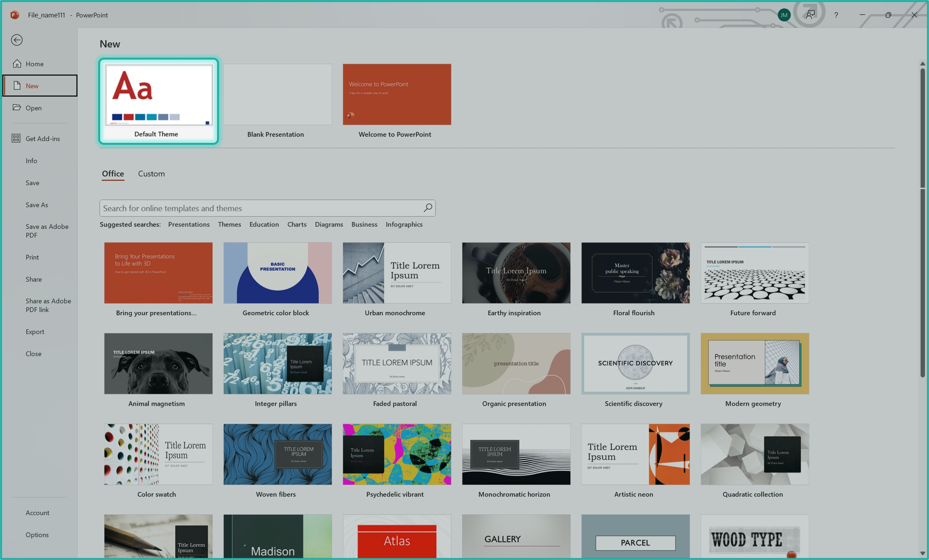
Task: Search suggested term Business
Action: (364, 224)
